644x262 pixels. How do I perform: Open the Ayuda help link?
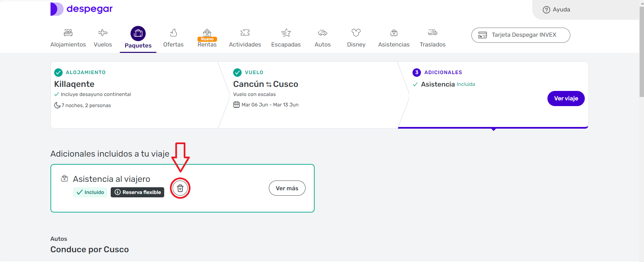(557, 10)
